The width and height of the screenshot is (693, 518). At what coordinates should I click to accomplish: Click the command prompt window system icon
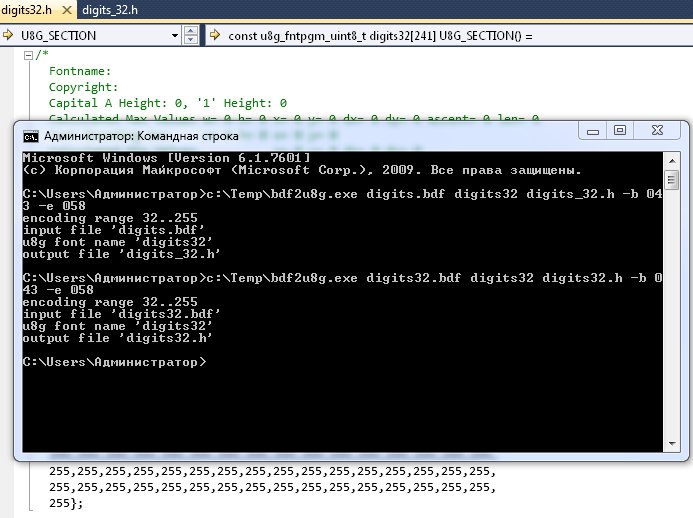tap(31, 136)
